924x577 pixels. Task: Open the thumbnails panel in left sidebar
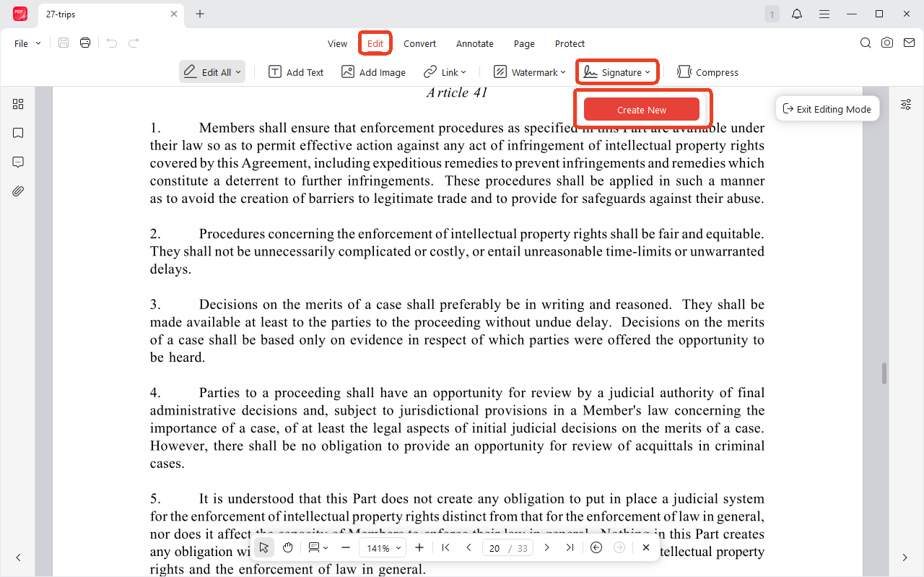point(18,104)
